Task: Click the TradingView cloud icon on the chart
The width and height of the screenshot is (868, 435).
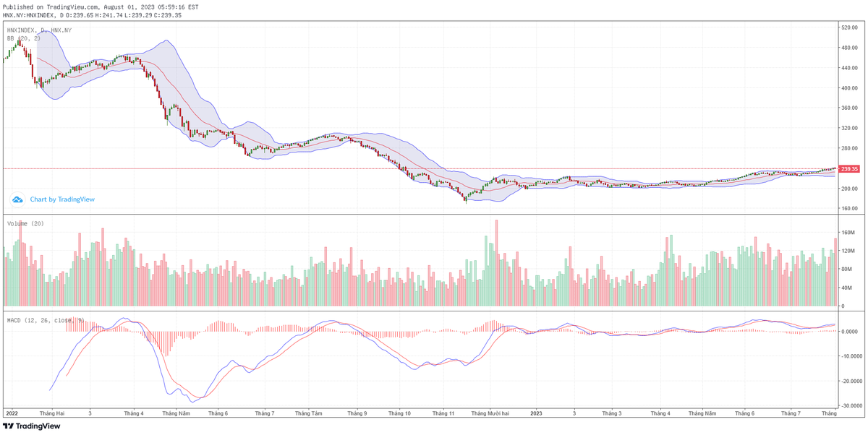Action: (x=17, y=199)
